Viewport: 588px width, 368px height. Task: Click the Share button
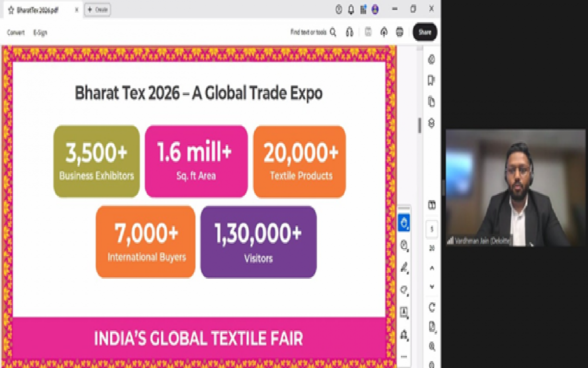coord(424,32)
